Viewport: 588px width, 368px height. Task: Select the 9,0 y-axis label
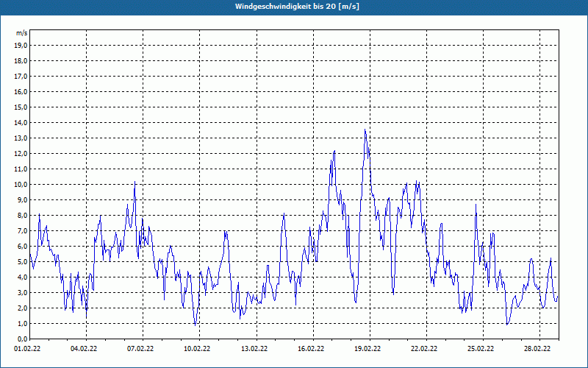22,200
